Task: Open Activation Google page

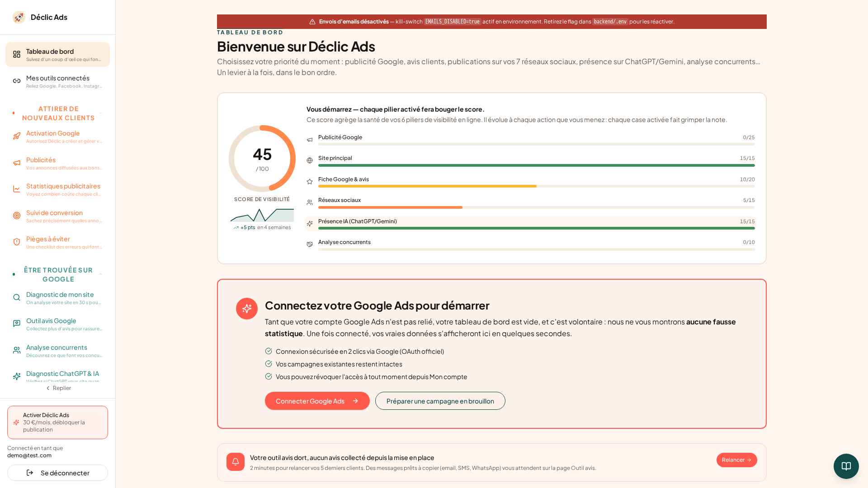Action: [x=57, y=136]
